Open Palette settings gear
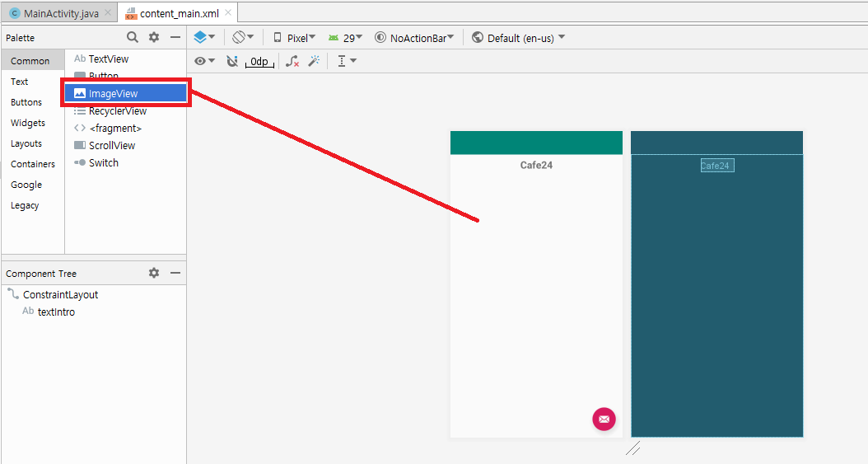Viewport: 868px width, 464px height. pyautogui.click(x=154, y=37)
